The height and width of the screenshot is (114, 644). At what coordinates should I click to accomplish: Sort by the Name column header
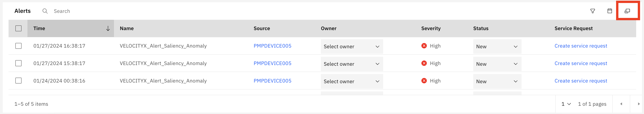(127, 28)
